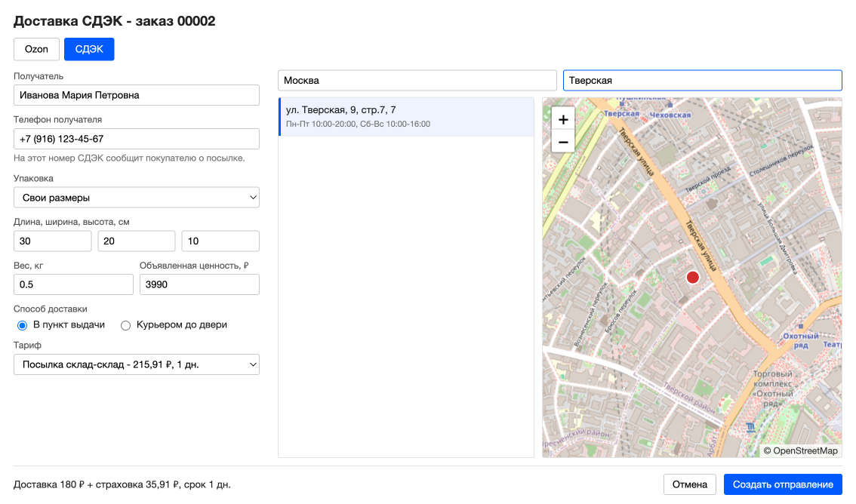Screen dimensions: 856x504
Task: Click the recipient phone field
Action: [x=137, y=139]
